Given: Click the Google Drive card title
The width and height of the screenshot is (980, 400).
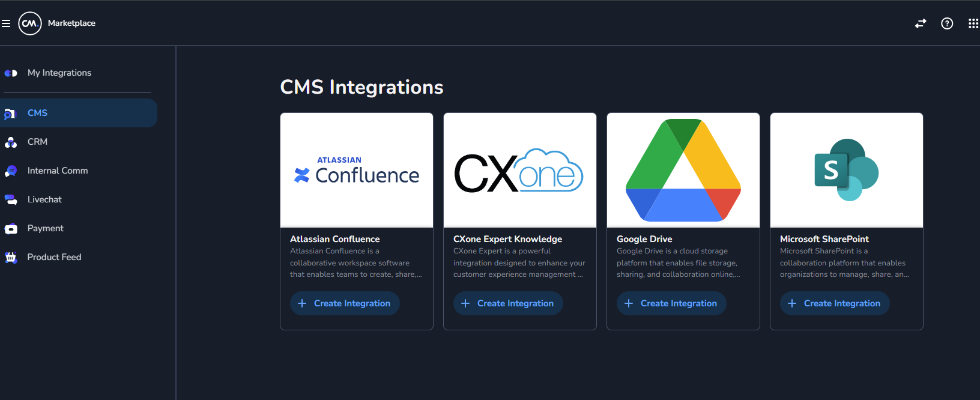Looking at the screenshot, I should tap(644, 239).
